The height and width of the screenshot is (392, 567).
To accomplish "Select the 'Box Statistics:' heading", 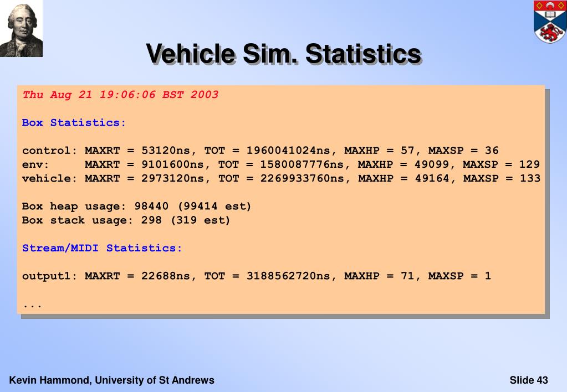I will tap(74, 123).
